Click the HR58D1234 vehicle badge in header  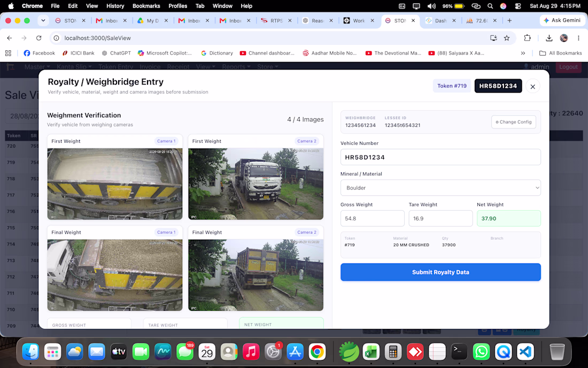498,86
